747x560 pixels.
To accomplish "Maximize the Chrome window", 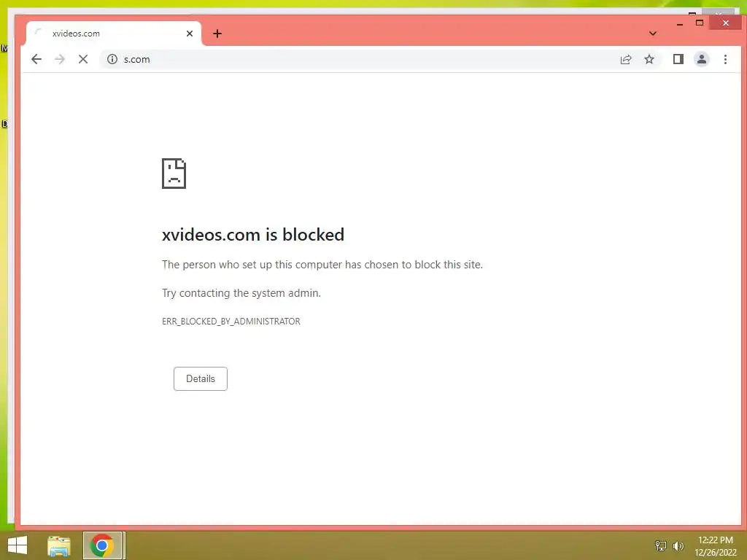I will pyautogui.click(x=700, y=23).
